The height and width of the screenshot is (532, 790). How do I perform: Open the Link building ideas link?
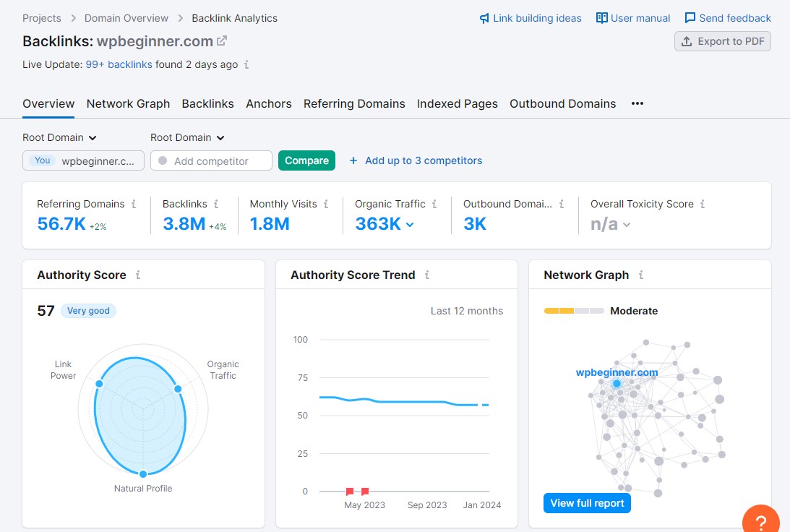tap(531, 18)
